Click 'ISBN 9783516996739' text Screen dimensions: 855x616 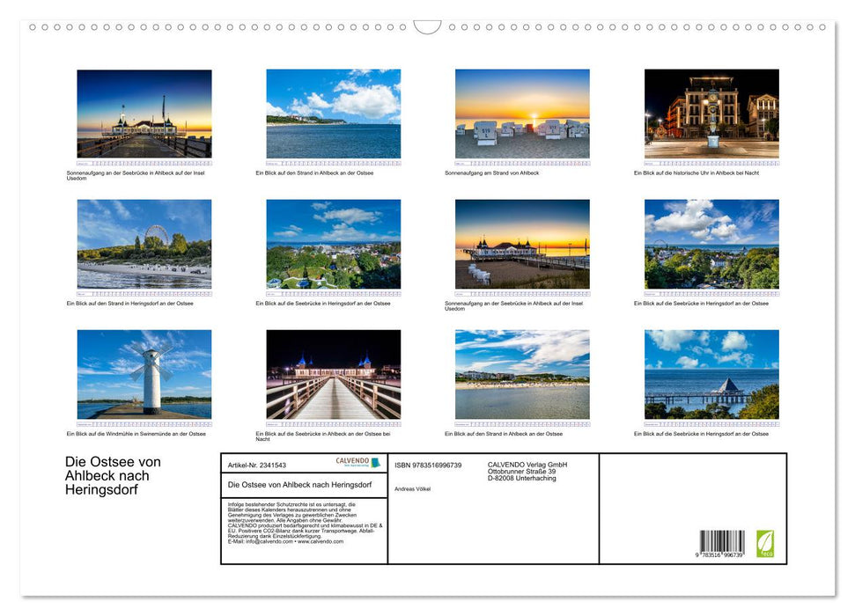[428, 465]
